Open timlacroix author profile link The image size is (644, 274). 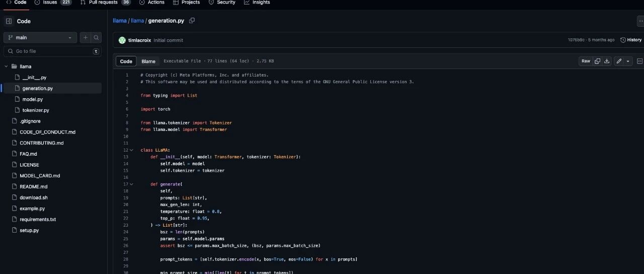click(x=139, y=40)
